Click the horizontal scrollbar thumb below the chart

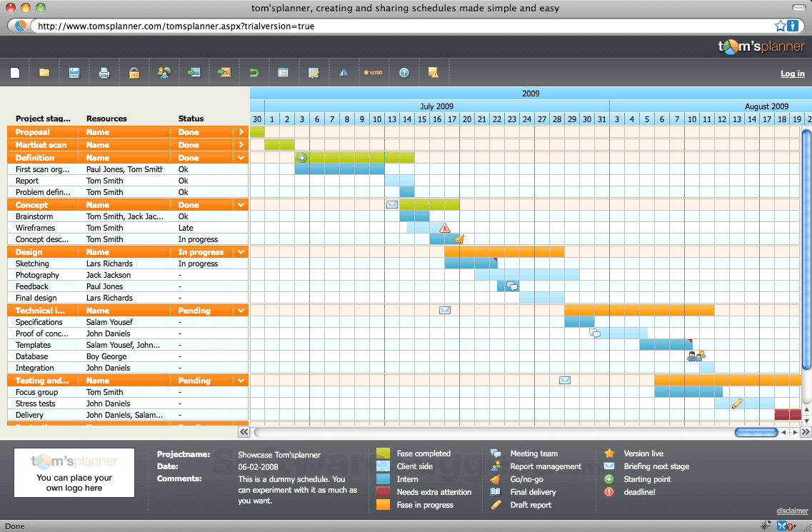click(x=756, y=432)
